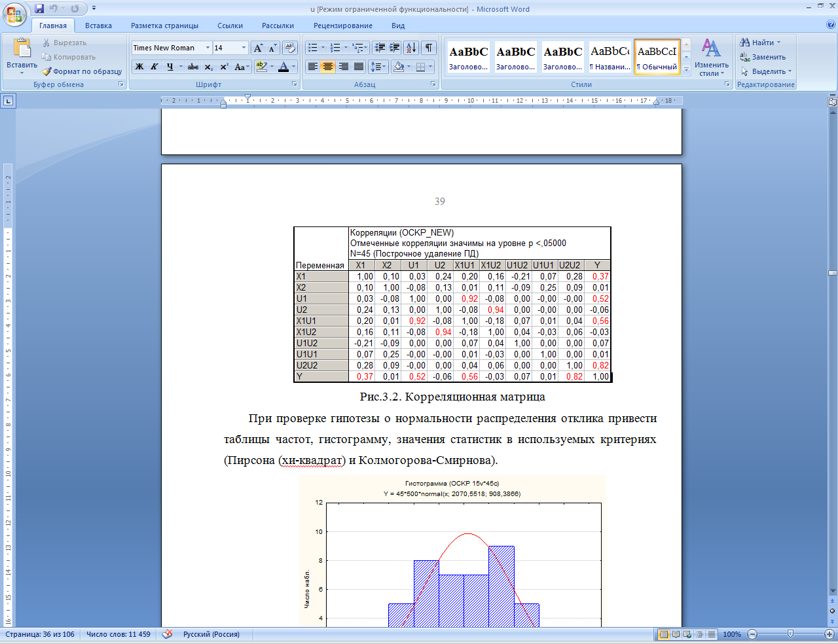Decrease paragraph indent
The width and height of the screenshot is (838, 644).
click(380, 48)
